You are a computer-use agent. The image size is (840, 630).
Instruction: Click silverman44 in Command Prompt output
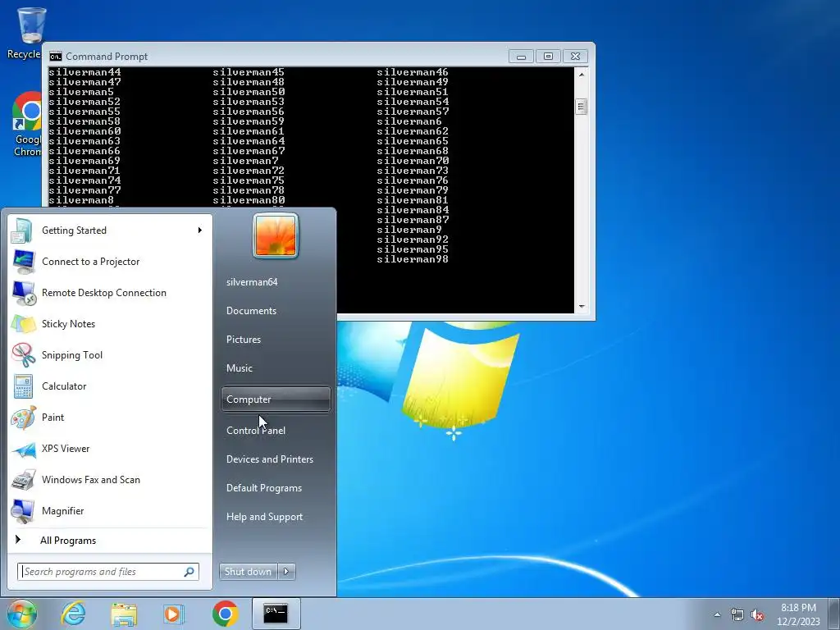pos(84,72)
